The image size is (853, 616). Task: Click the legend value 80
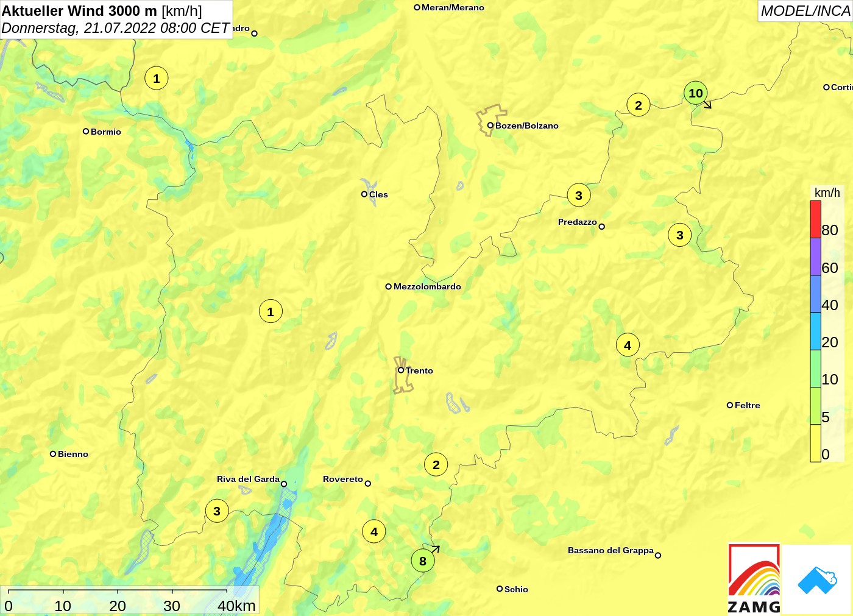[x=830, y=230]
